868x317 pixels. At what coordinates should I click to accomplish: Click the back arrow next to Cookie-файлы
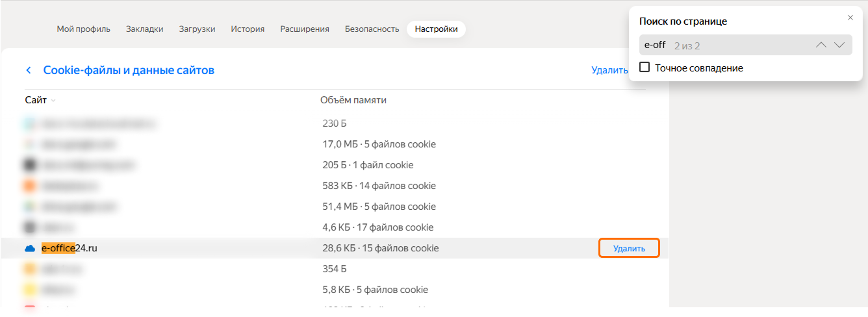click(29, 70)
